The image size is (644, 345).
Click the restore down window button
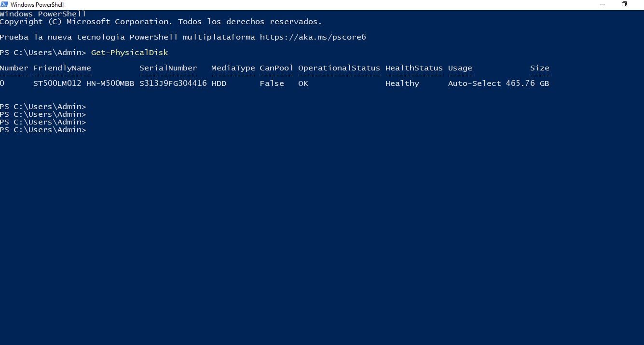click(x=624, y=4)
